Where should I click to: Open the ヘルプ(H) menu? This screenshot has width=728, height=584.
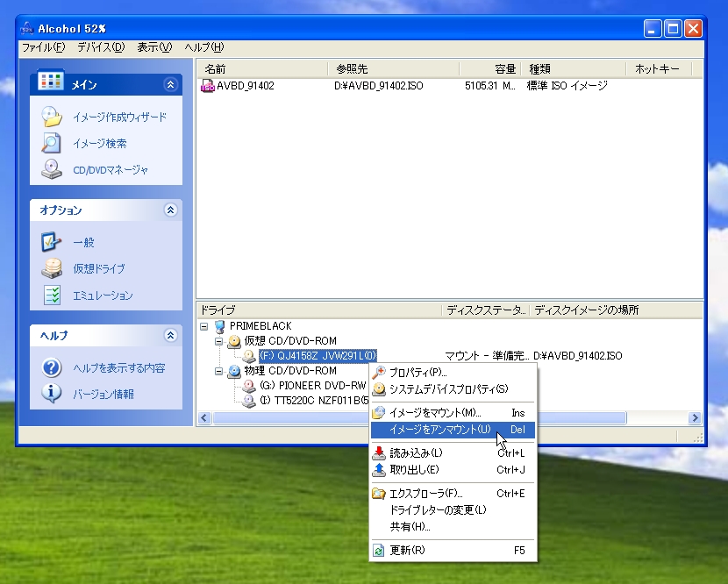(204, 47)
